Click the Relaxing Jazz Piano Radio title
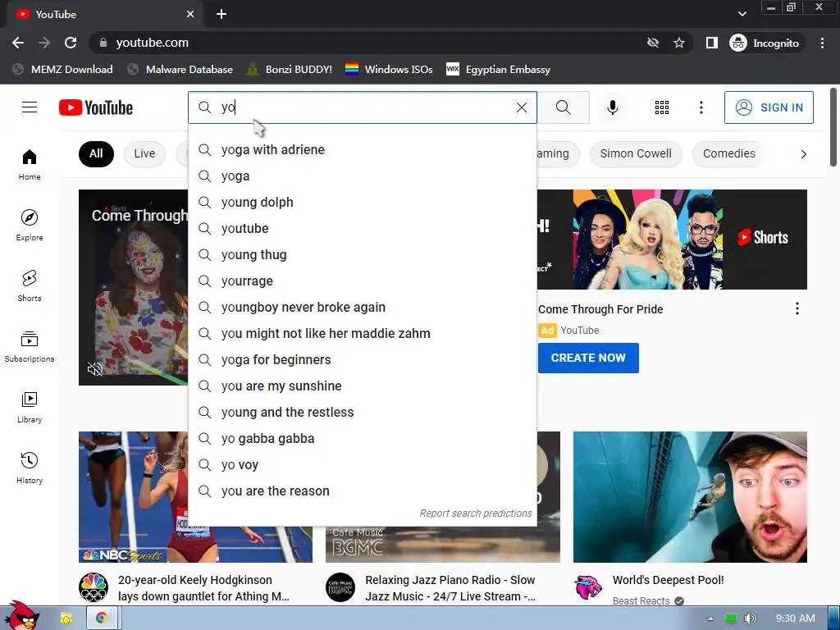840x630 pixels. (x=450, y=588)
